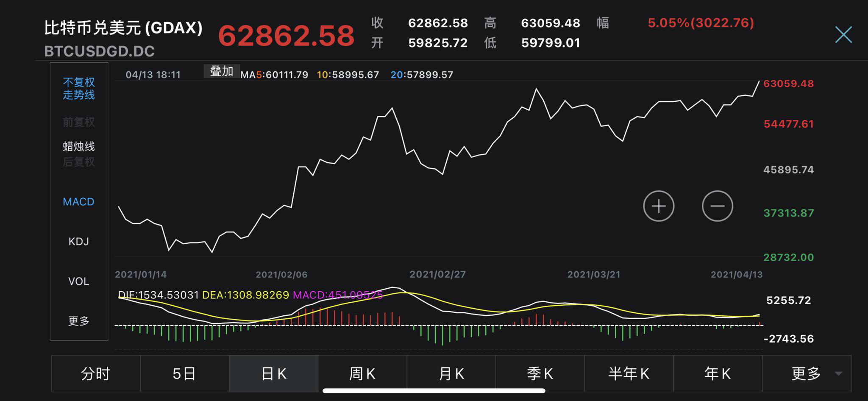Close the chart view with the X icon
868x401 pixels.
(843, 35)
